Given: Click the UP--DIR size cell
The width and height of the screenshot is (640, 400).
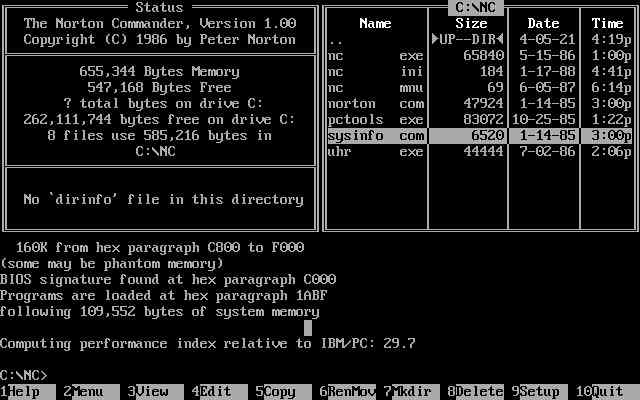Looking at the screenshot, I should tap(468, 40).
